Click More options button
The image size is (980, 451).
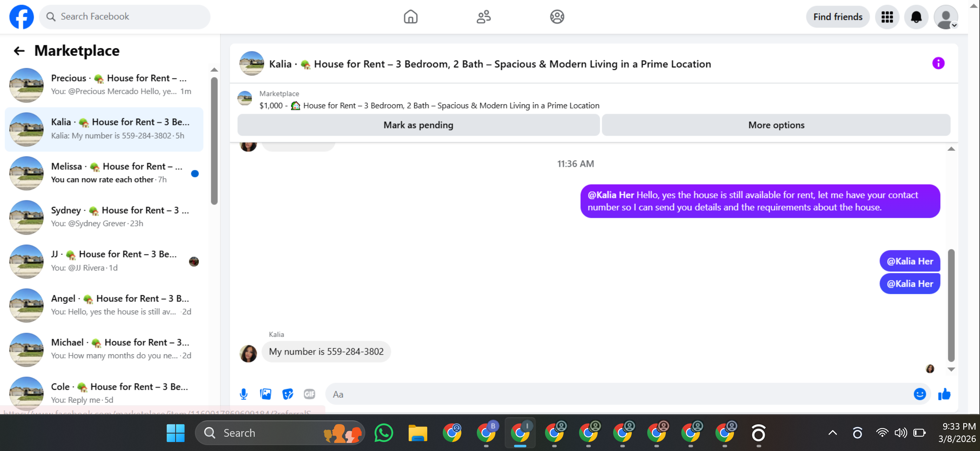[776, 125]
